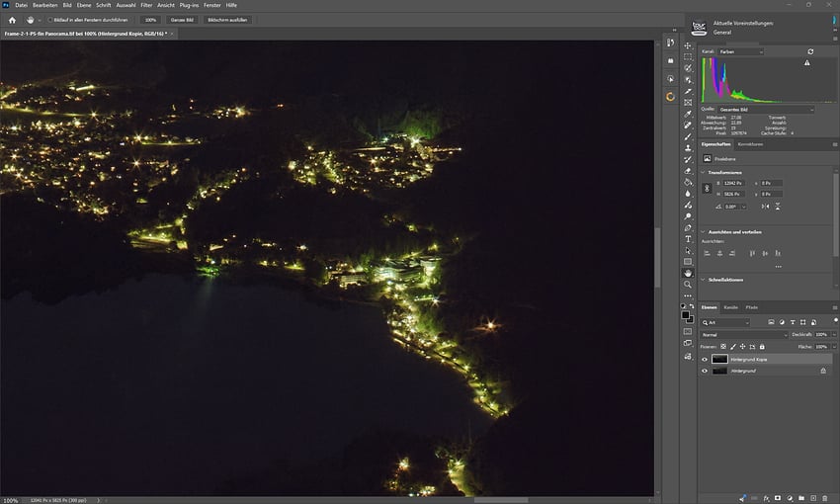Select the Rectangular Marquee tool
The width and height of the screenshot is (840, 504).
click(688, 56)
